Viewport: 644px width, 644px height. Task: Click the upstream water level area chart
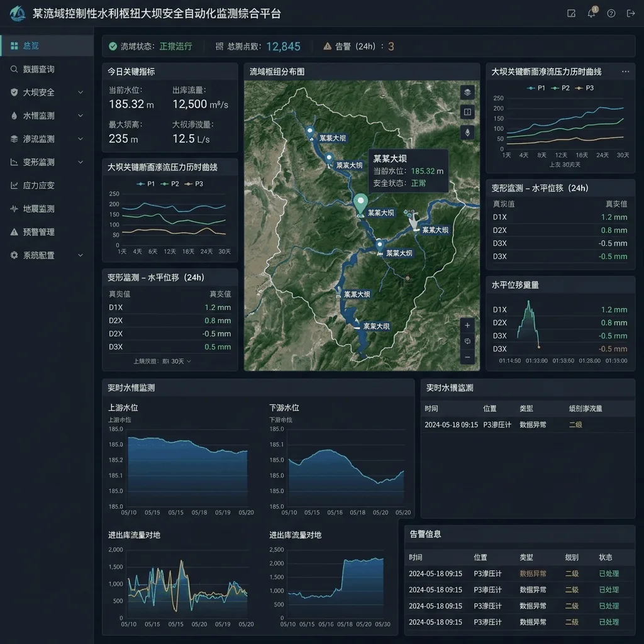click(187, 472)
